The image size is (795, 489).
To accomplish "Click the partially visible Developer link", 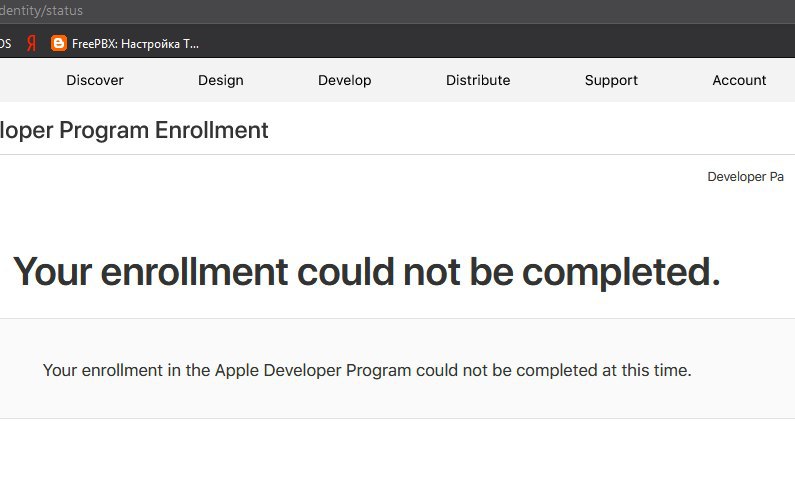I will coord(745,177).
